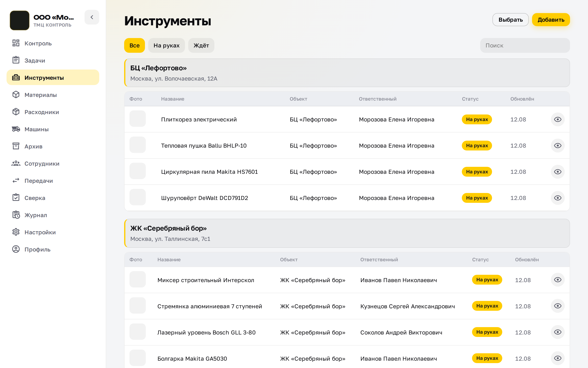
Task: Focus the Поиск search field
Action: point(525,46)
